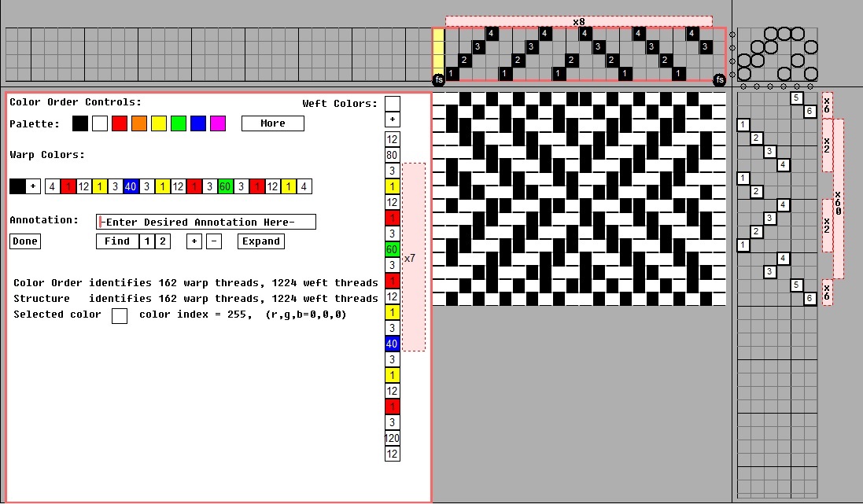Toggle the yellow-highlighted column in the threading grid

pos(438,53)
